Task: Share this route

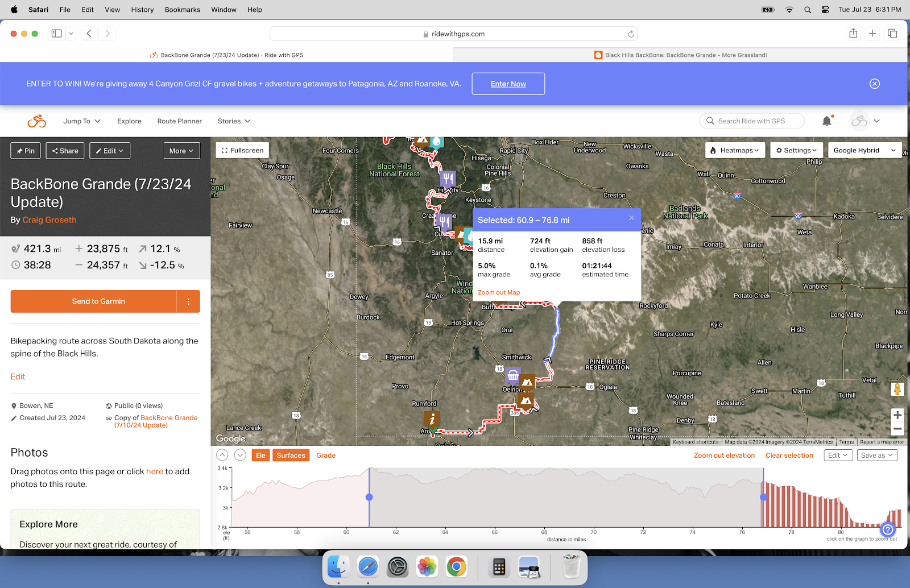Action: 65,151
